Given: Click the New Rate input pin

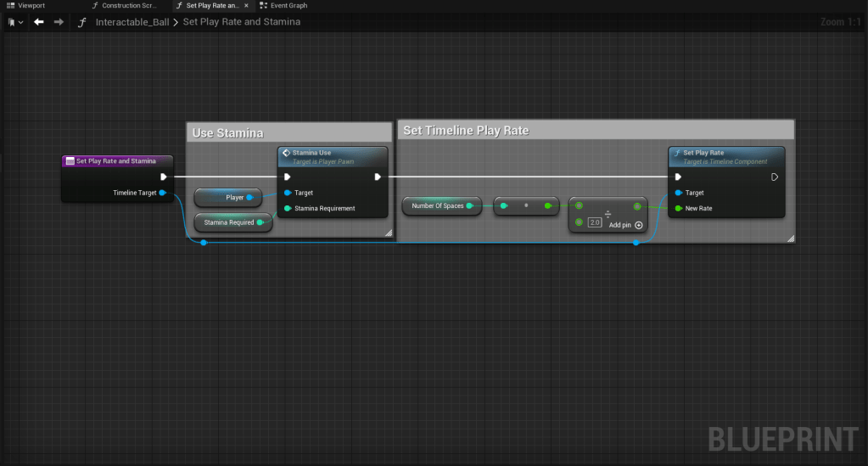Looking at the screenshot, I should [678, 208].
